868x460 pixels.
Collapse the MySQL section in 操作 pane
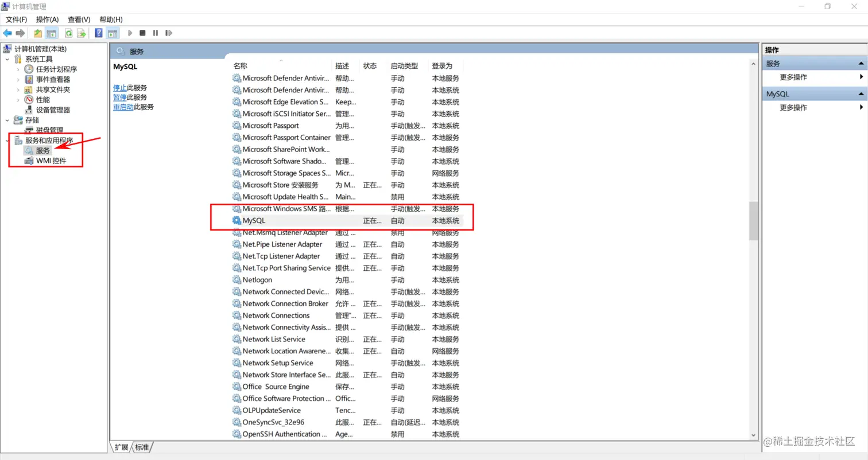click(x=861, y=93)
